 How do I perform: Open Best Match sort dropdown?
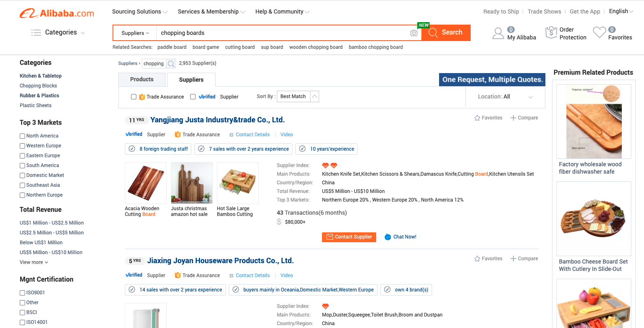pos(298,96)
